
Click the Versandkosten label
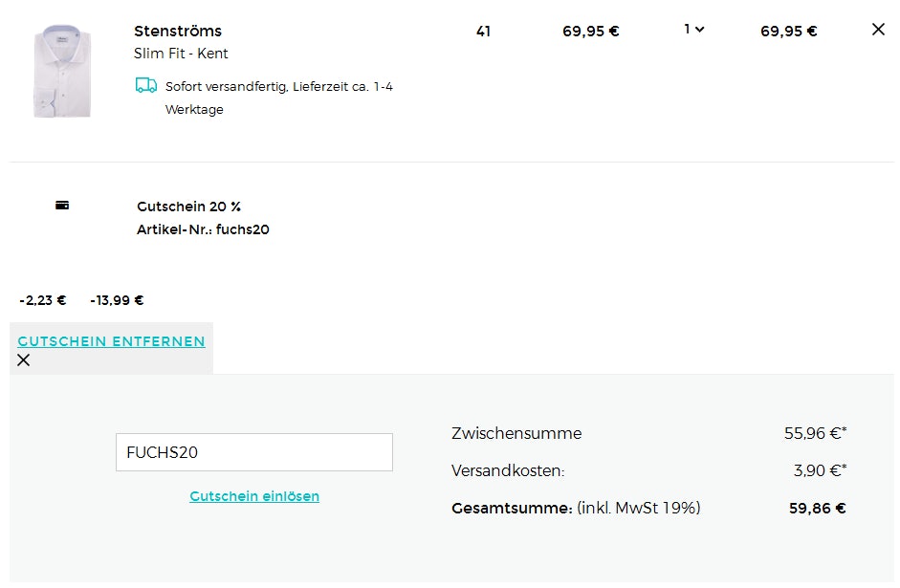pos(508,470)
